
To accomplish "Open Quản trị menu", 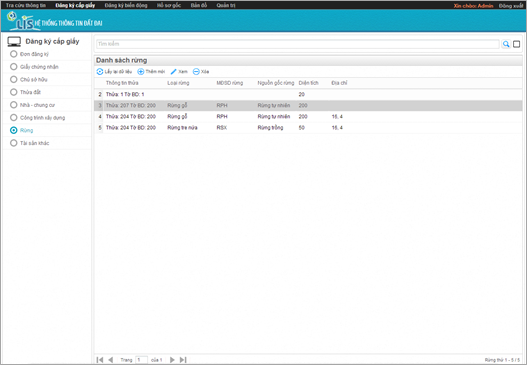I will tap(226, 5).
